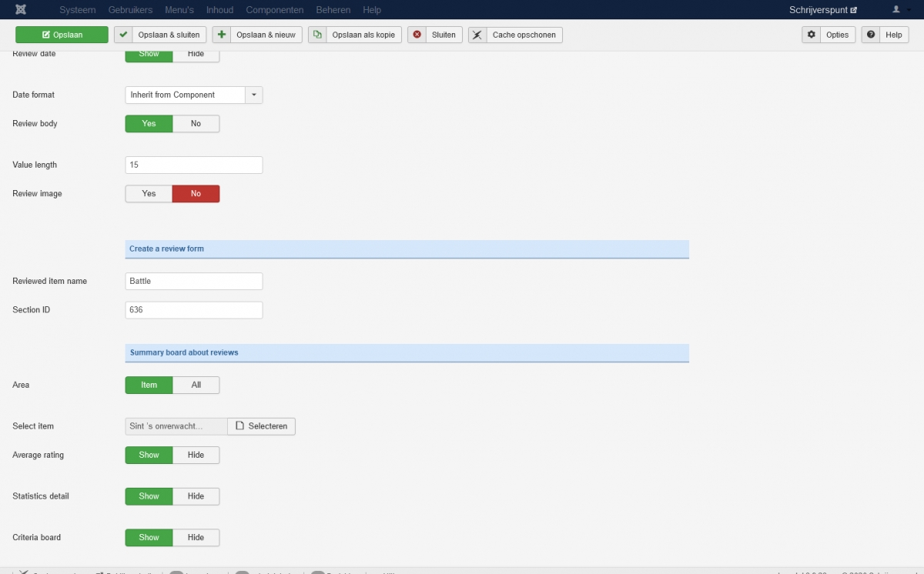Image resolution: width=924 pixels, height=574 pixels.
Task: Open the Componenten menu
Action: coord(274,10)
